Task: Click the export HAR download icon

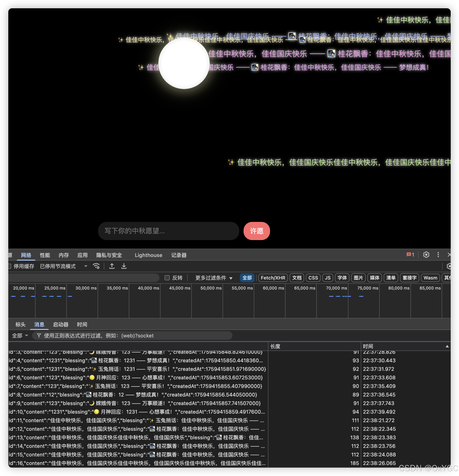Action: coord(124,266)
